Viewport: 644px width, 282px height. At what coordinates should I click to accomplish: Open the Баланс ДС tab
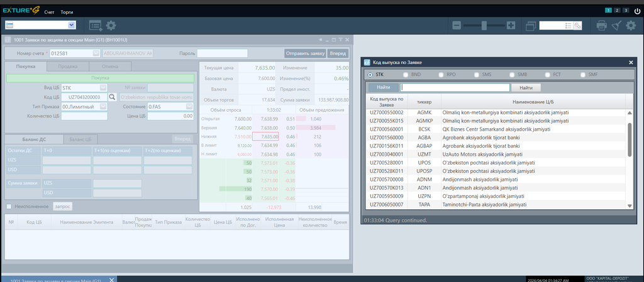tap(34, 139)
